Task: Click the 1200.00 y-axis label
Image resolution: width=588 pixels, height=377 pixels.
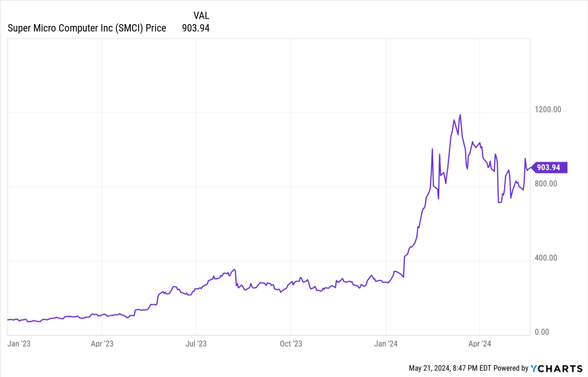Action: click(547, 110)
